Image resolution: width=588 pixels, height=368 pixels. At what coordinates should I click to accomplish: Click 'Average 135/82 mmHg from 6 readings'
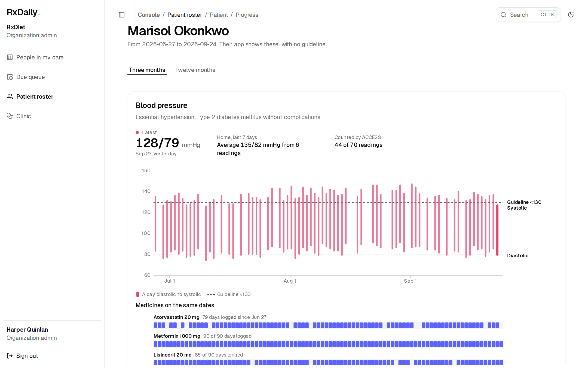(x=258, y=149)
